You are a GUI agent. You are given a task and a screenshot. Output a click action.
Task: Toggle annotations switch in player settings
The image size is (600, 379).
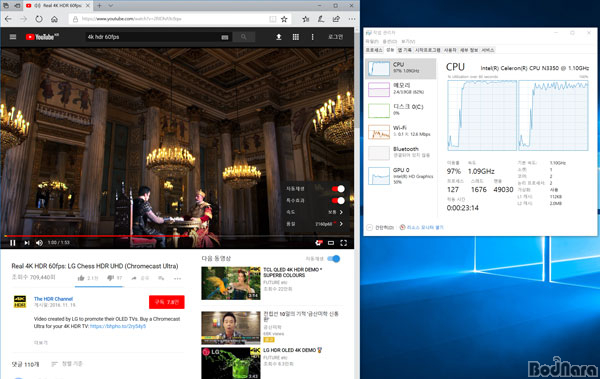tap(338, 201)
